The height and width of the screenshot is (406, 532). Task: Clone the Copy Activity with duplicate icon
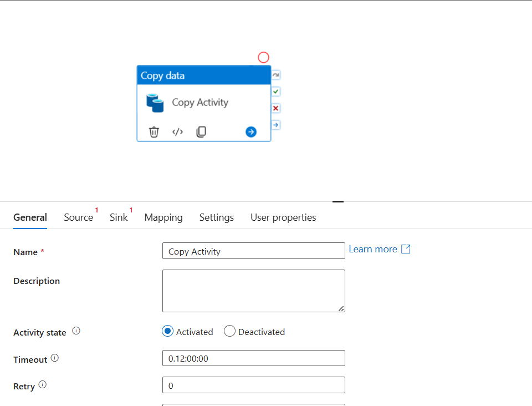pos(201,131)
